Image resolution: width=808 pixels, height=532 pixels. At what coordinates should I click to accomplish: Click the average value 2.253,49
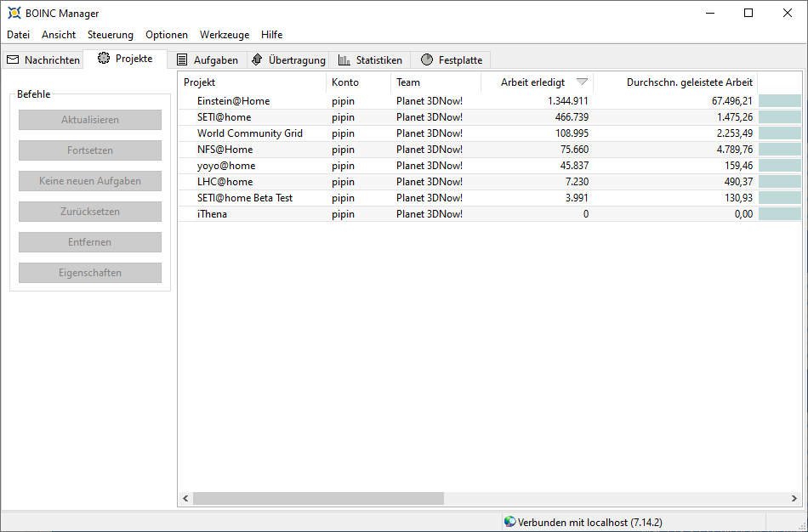[x=734, y=133]
